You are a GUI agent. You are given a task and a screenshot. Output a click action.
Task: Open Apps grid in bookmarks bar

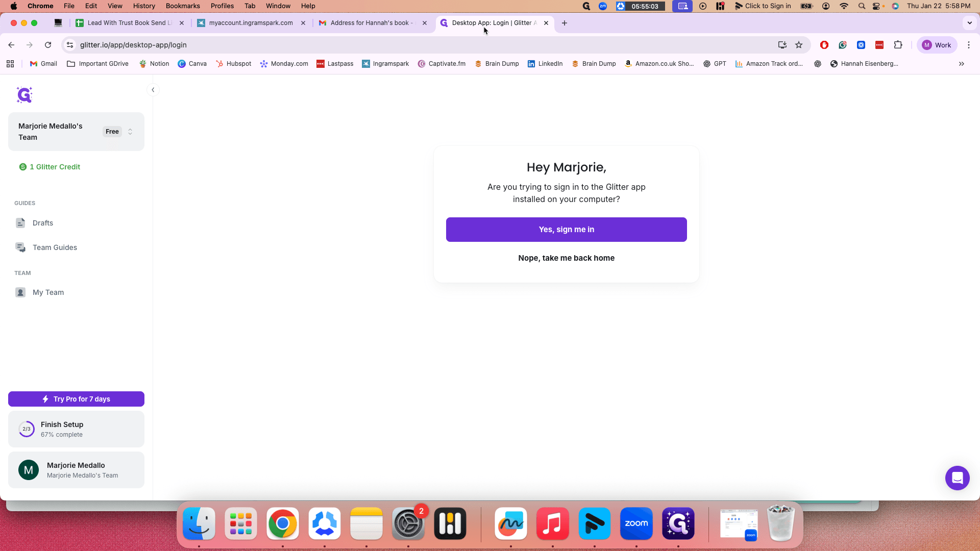pyautogui.click(x=10, y=64)
